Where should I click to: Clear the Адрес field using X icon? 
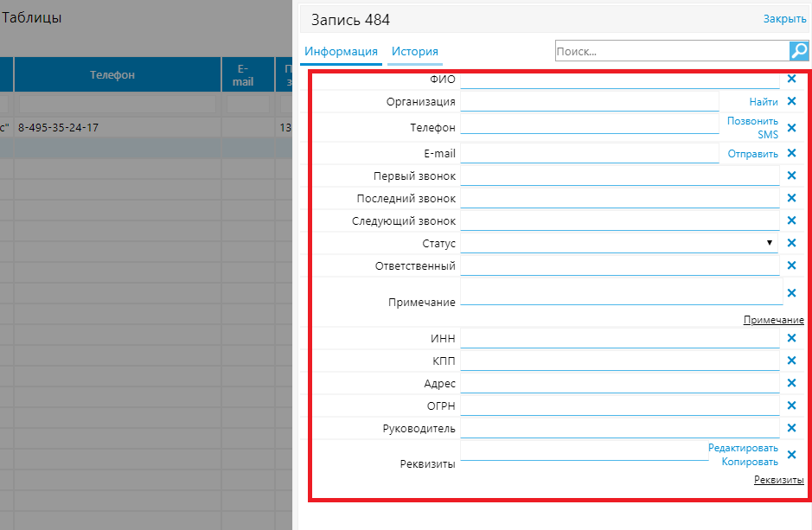click(791, 383)
